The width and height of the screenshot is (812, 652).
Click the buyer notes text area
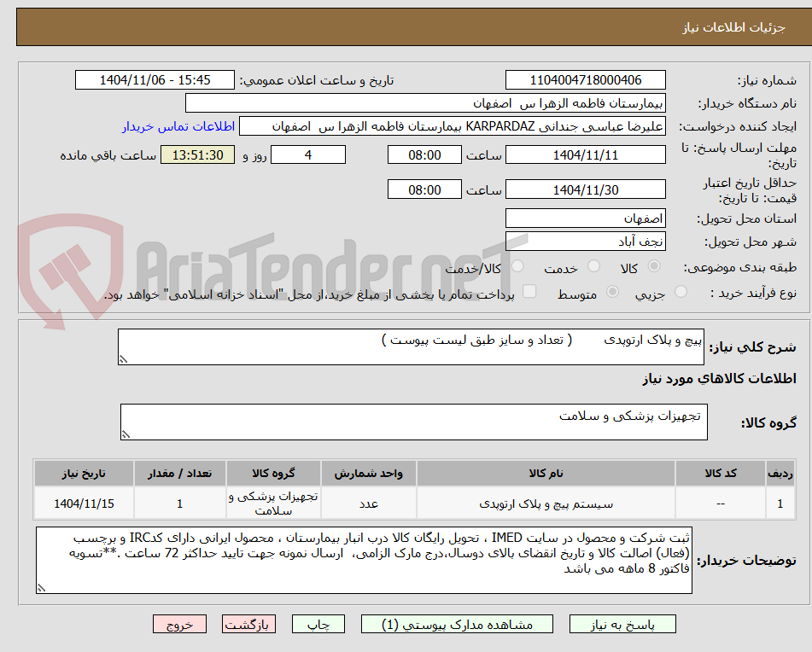coord(364,561)
